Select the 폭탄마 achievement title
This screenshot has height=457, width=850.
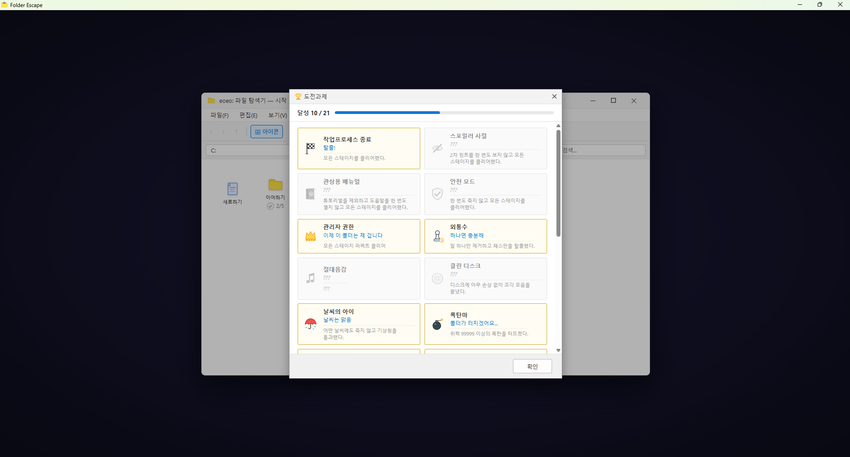pos(459,315)
